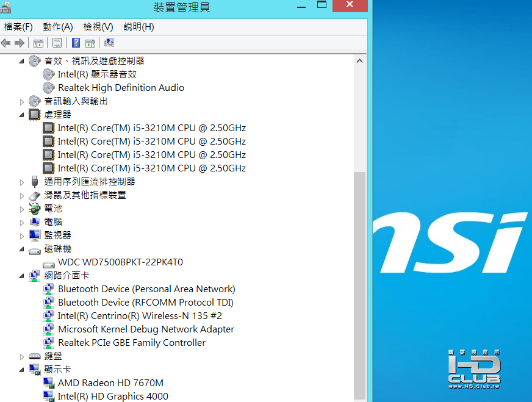Click the 監視器 monitor category icon
This screenshot has width=532, height=402.
coord(34,235)
